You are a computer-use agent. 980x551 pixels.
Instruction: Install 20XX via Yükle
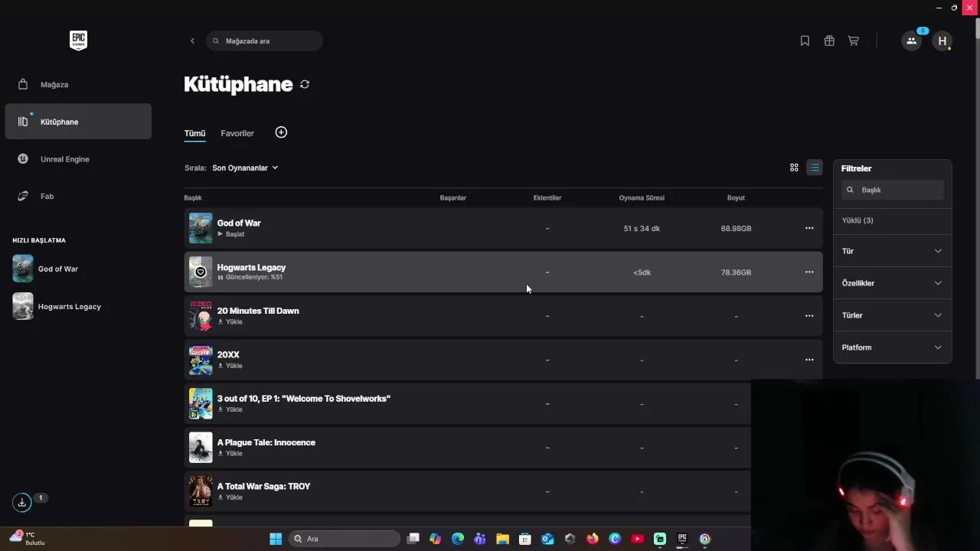pos(230,366)
